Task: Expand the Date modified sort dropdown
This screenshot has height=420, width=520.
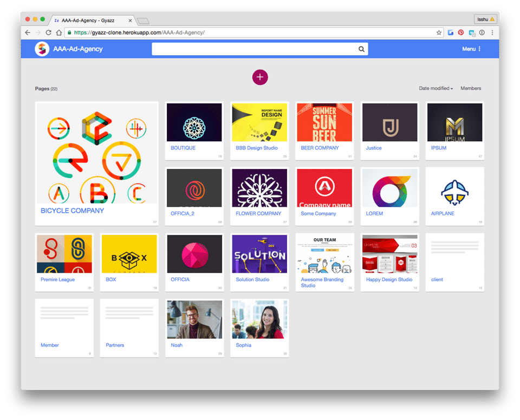Action: pos(435,88)
